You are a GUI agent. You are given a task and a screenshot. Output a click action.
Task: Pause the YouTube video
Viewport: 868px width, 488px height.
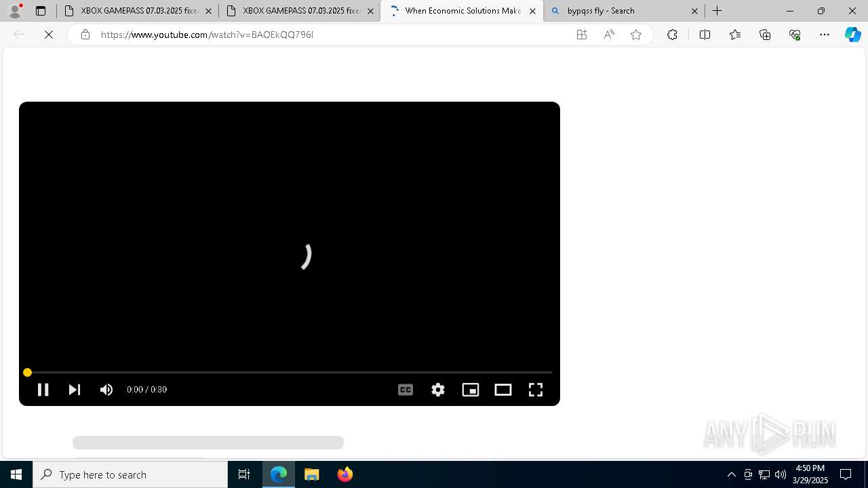pyautogui.click(x=43, y=390)
